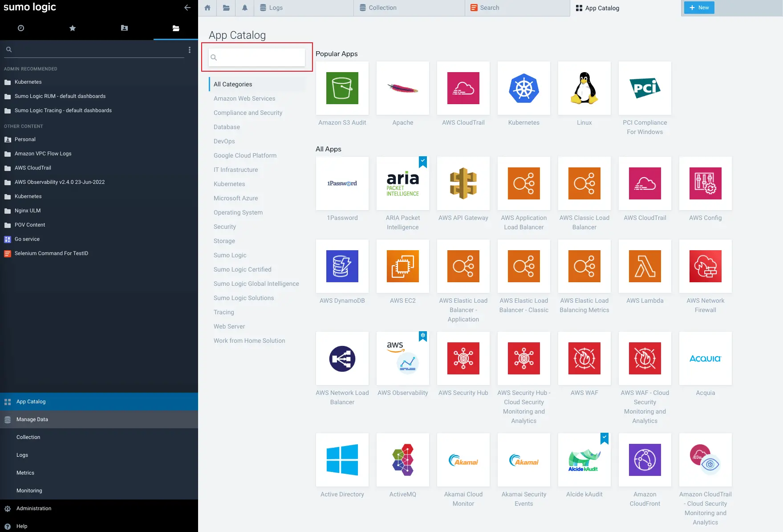Open the Recents clock icon panel

21,28
